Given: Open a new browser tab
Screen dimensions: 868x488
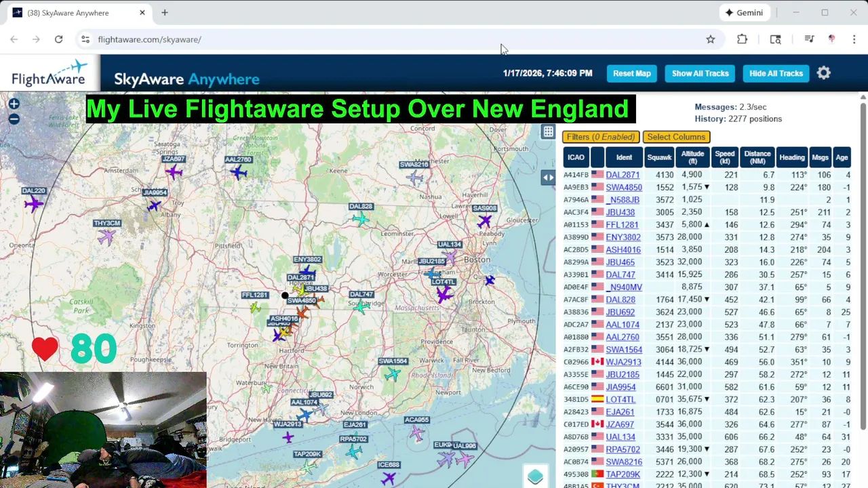Looking at the screenshot, I should (x=165, y=13).
